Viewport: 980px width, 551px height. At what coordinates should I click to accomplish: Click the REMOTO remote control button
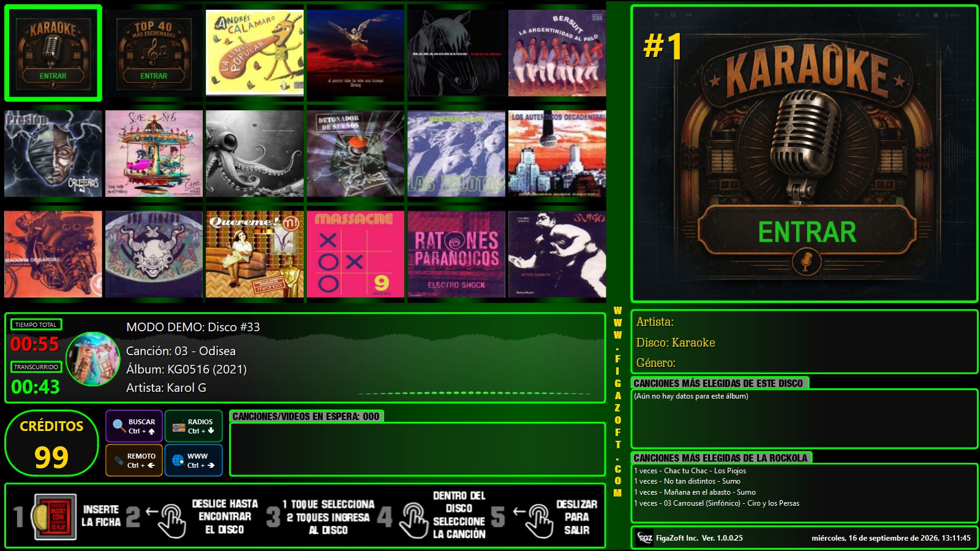pyautogui.click(x=134, y=460)
